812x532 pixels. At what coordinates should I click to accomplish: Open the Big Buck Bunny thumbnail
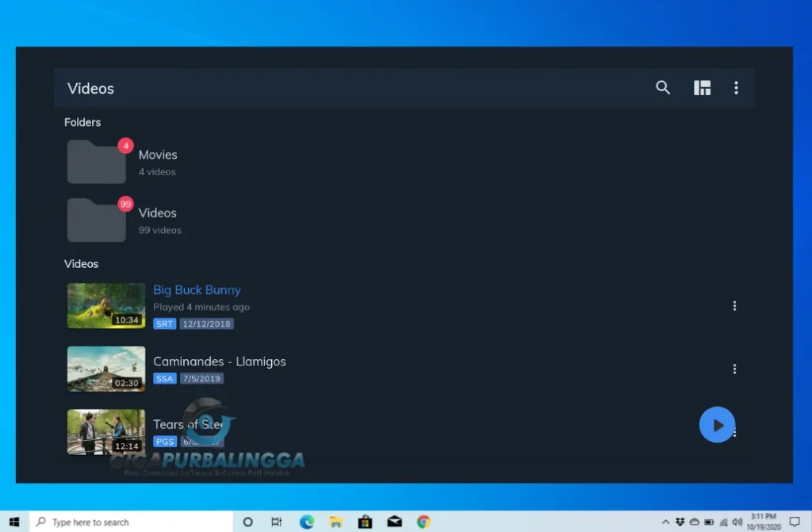pyautogui.click(x=105, y=305)
